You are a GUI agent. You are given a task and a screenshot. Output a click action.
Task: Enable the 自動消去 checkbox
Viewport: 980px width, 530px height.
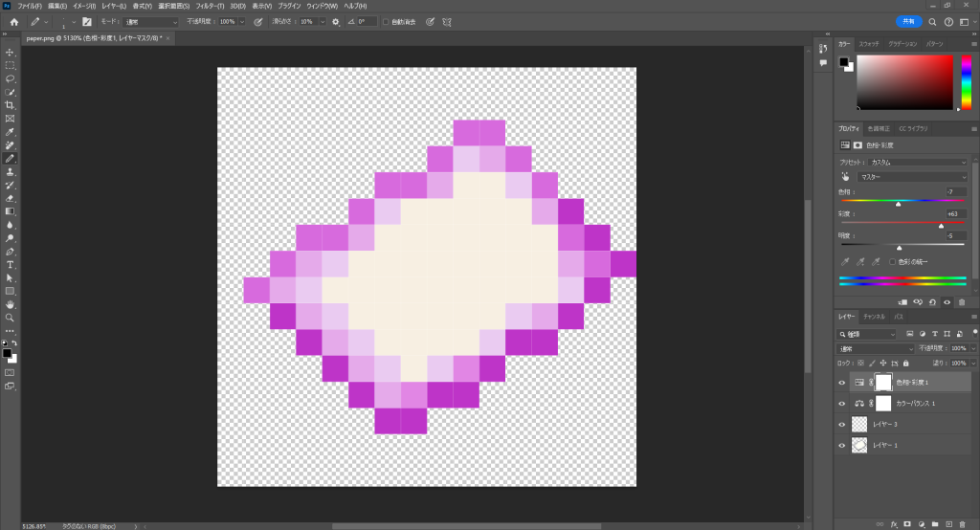(386, 21)
